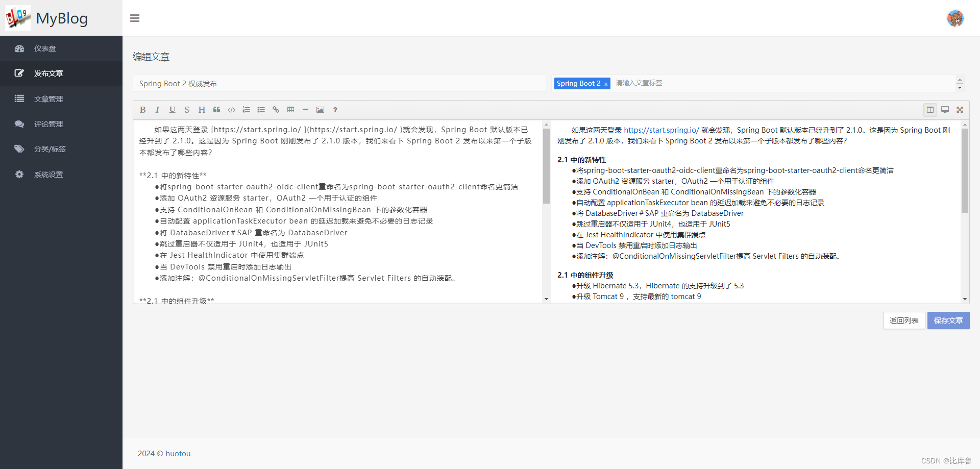Screen dimensions: 980x469
Task: Apply underline formatting in editor toolbar
Action: click(x=172, y=110)
